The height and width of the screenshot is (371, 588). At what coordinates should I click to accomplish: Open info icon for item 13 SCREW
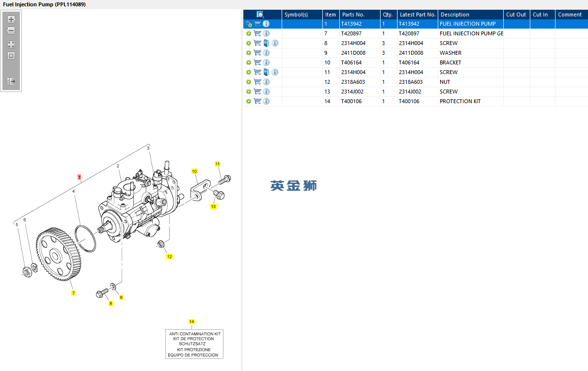pos(266,92)
